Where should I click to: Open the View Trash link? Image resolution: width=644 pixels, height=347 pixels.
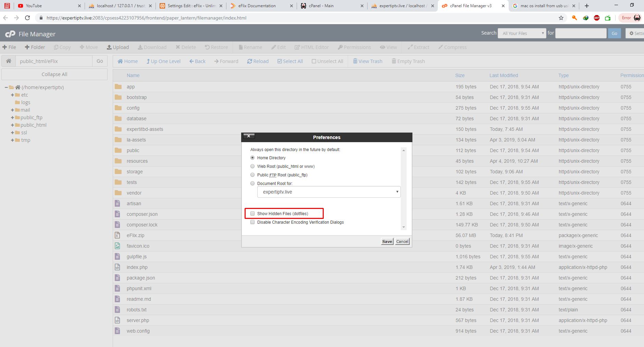(368, 61)
